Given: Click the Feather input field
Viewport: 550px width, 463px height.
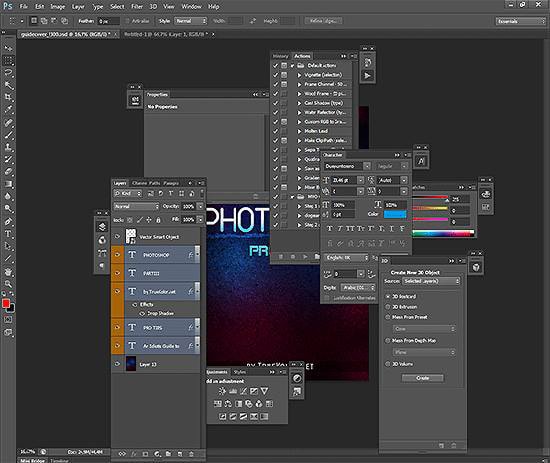Looking at the screenshot, I should tap(108, 21).
